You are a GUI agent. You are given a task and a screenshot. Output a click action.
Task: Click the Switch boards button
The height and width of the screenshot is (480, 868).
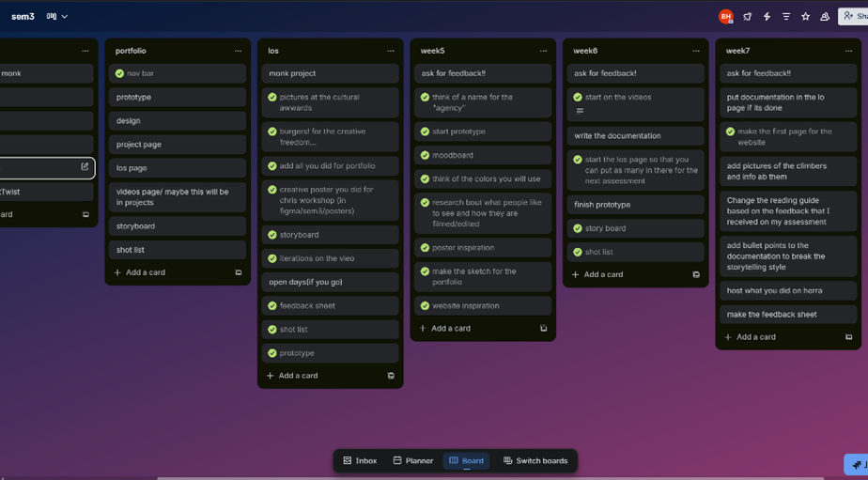pyautogui.click(x=535, y=461)
